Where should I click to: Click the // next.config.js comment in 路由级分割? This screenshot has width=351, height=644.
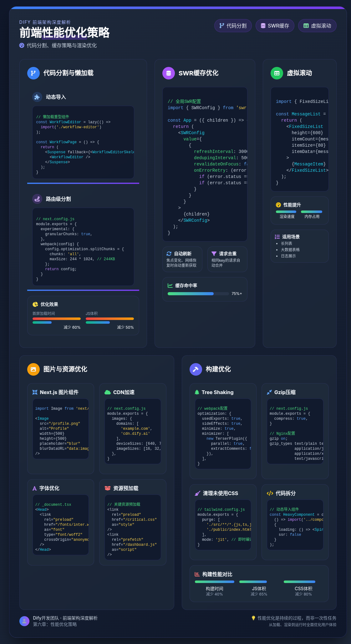coord(55,219)
